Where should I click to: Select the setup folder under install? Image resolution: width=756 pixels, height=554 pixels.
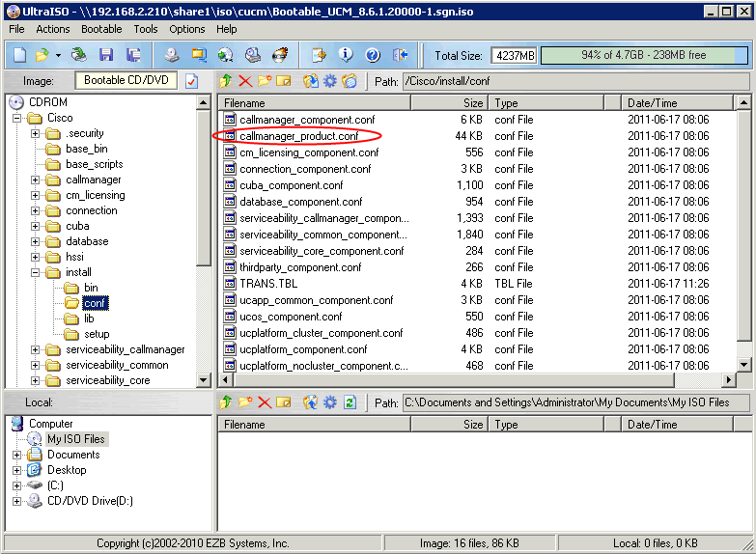[97, 334]
